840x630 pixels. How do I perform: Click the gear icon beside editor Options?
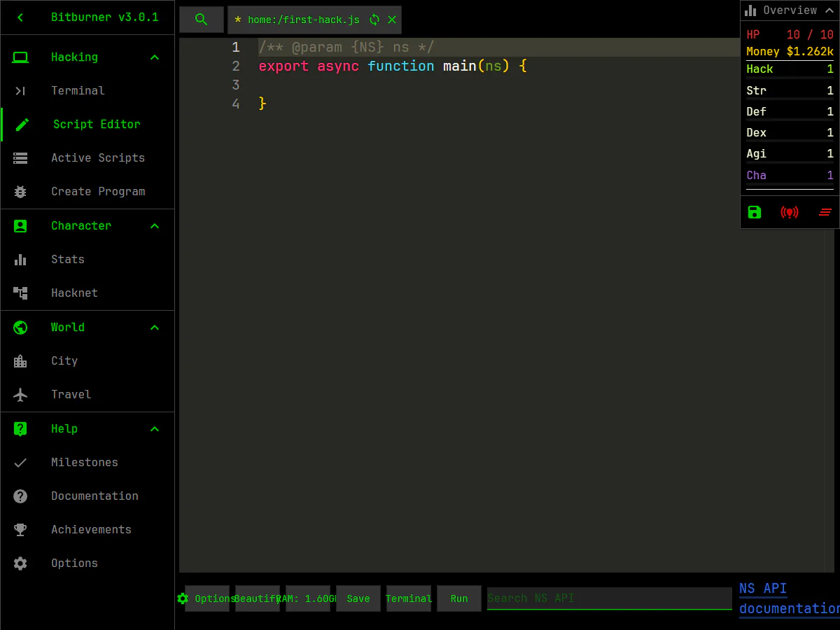pyautogui.click(x=183, y=598)
